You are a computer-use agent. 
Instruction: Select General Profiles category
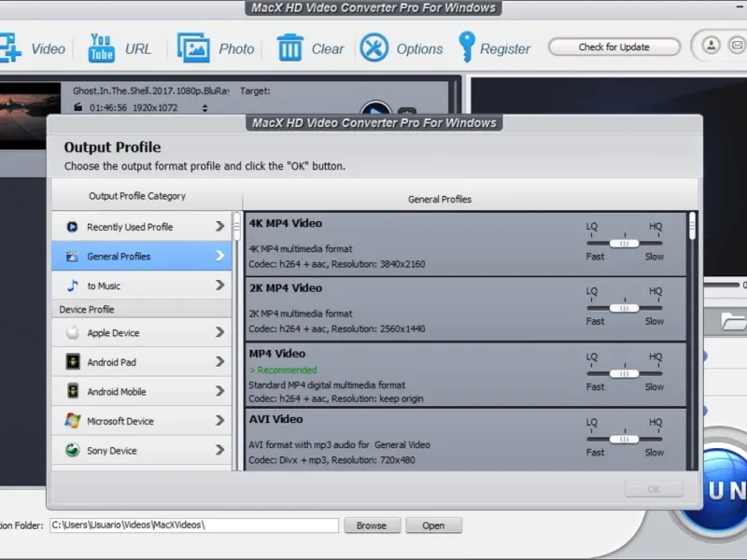pos(142,256)
